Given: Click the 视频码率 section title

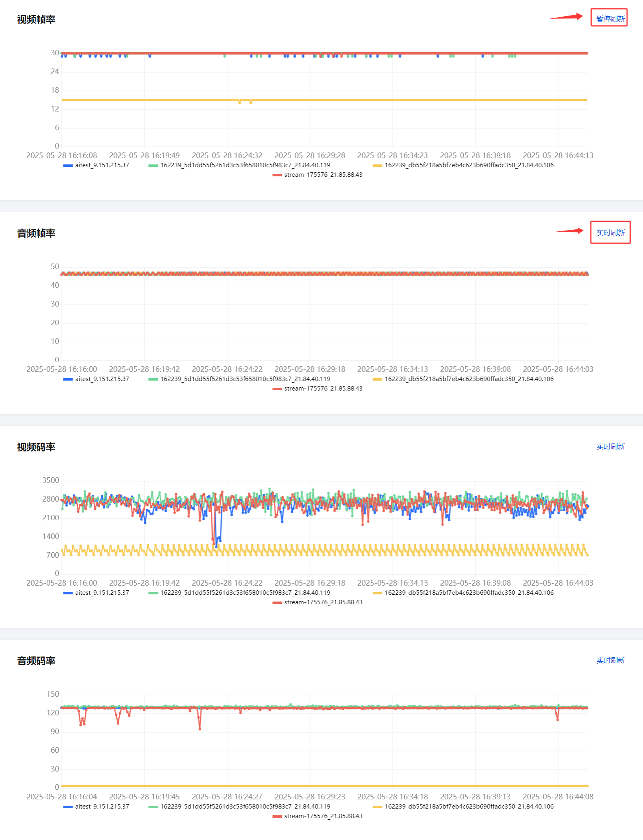Looking at the screenshot, I should 36,447.
